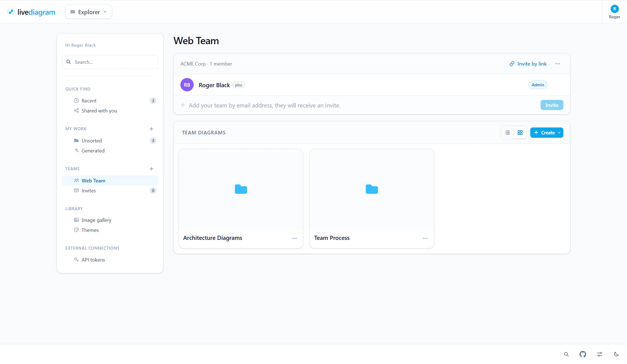Open the Image gallery

(110, 220)
